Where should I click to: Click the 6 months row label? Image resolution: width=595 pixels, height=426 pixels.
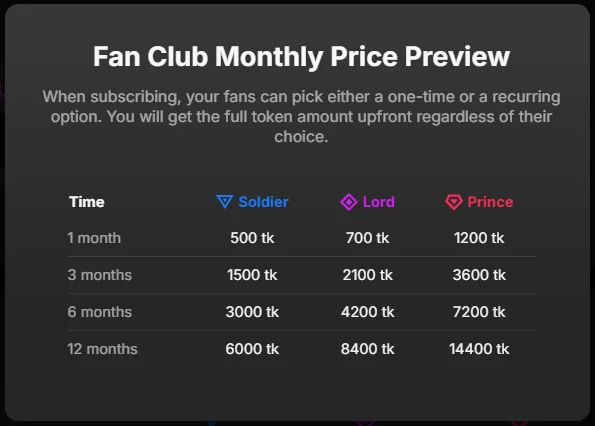(100, 312)
